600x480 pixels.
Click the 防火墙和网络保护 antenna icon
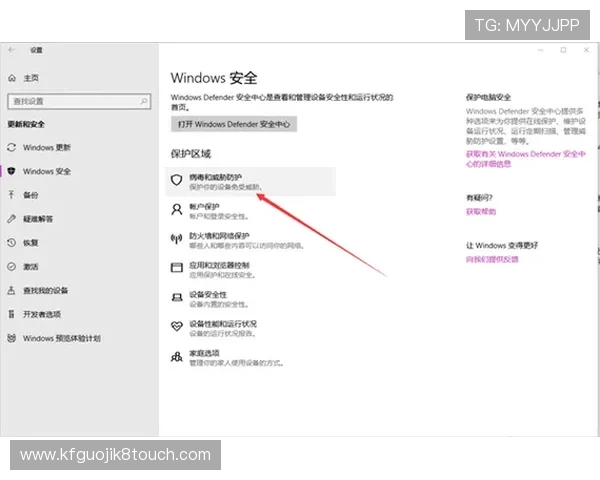click(176, 238)
